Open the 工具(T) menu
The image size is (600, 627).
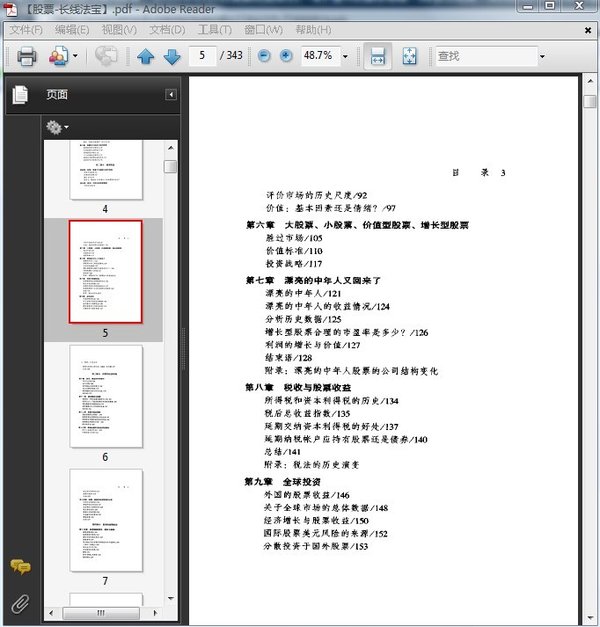215,30
